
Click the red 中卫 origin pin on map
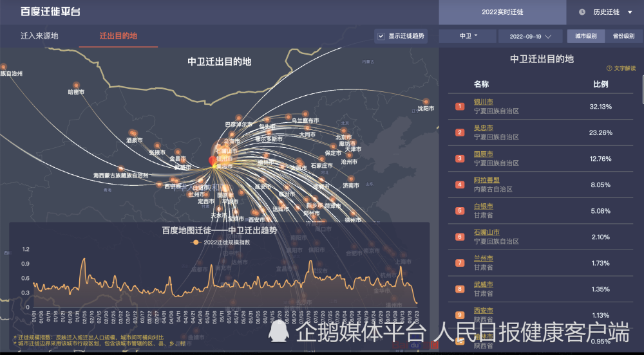(212, 161)
